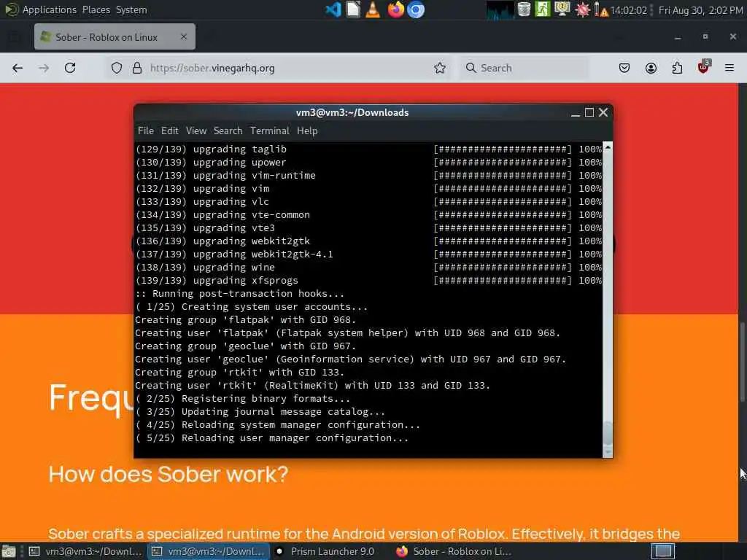The height and width of the screenshot is (560, 747).
Task: Switch to first vm3@vm3 terminal in taskbar
Action: click(x=85, y=551)
